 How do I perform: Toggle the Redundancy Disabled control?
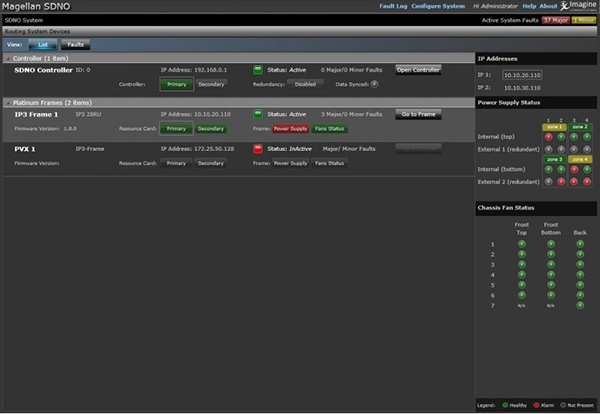[x=305, y=84]
